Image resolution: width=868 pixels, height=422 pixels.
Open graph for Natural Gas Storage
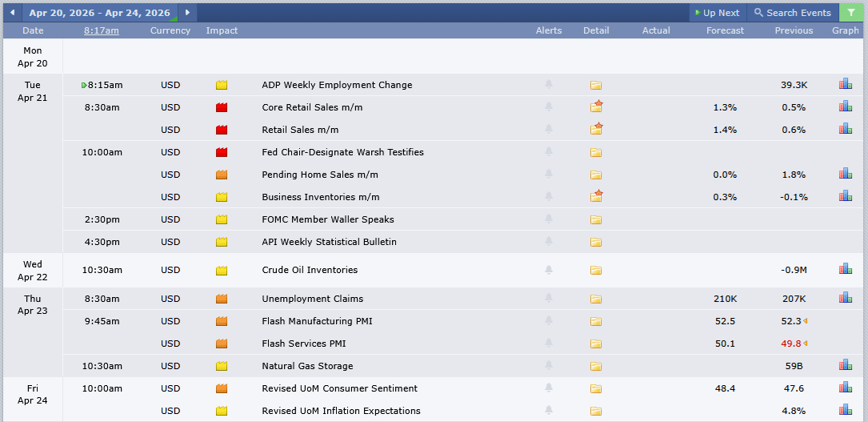pyautogui.click(x=846, y=364)
